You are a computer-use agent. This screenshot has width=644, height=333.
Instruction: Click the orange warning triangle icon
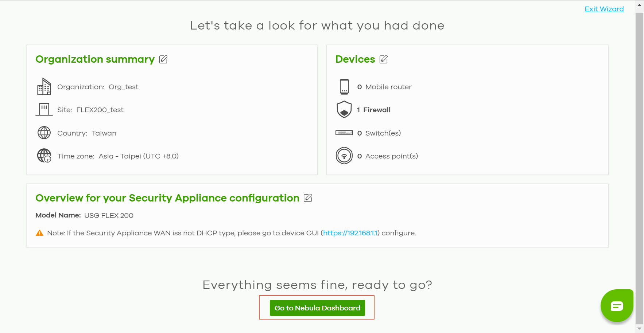pos(39,233)
